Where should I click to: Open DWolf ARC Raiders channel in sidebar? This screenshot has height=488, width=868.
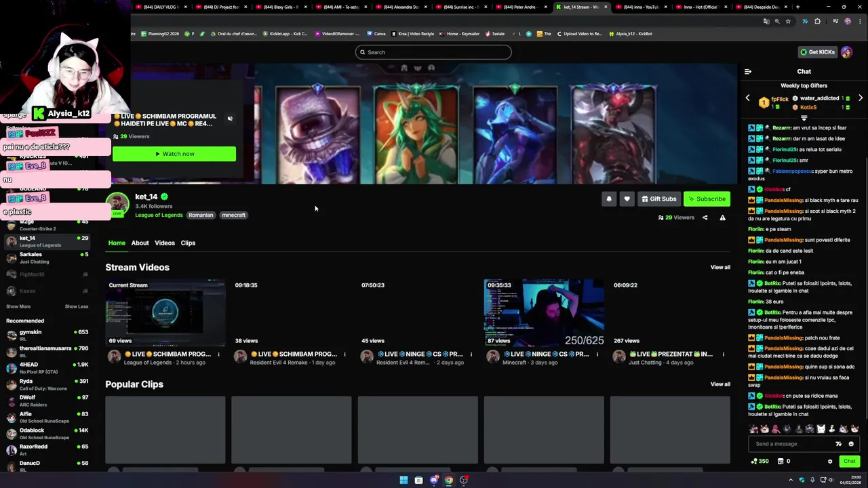(x=47, y=400)
